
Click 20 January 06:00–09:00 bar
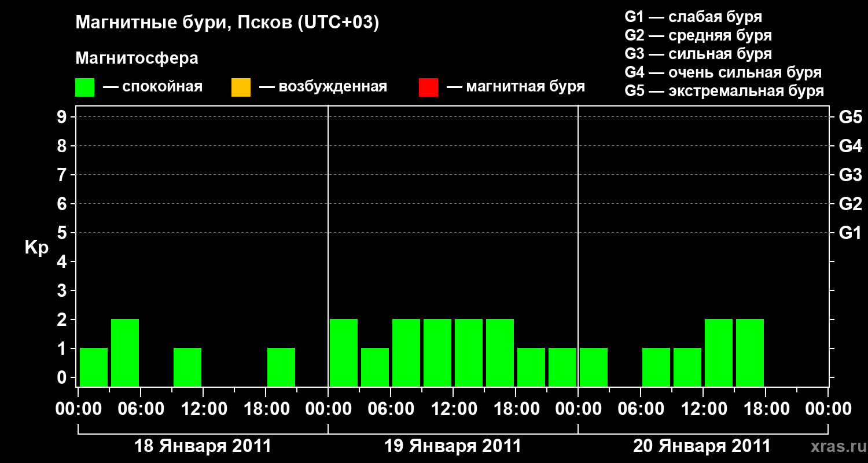pyautogui.click(x=656, y=367)
